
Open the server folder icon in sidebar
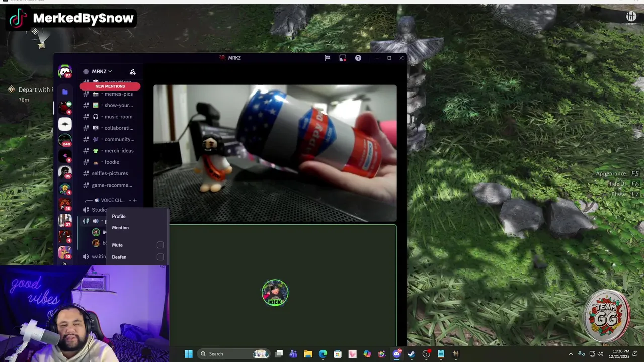65,92
